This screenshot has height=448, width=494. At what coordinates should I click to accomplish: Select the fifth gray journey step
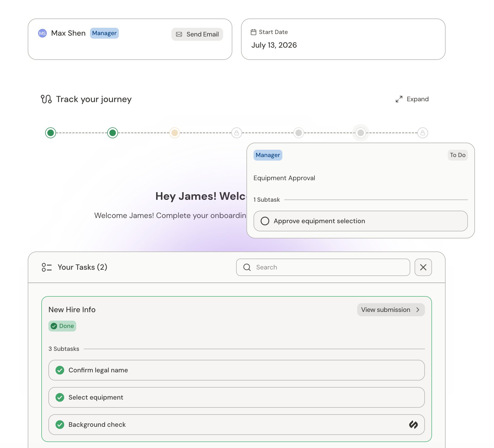[x=299, y=133]
